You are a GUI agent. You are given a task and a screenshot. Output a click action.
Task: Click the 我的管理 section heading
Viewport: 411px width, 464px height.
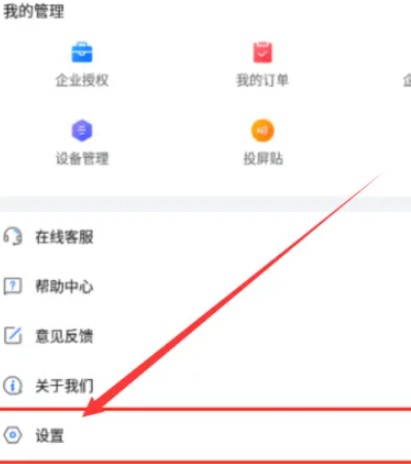tap(33, 11)
